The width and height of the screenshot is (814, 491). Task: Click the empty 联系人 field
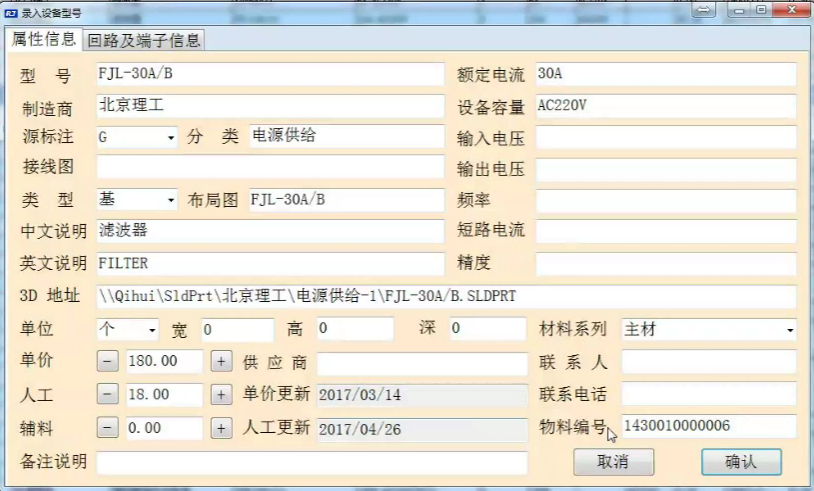click(x=709, y=362)
